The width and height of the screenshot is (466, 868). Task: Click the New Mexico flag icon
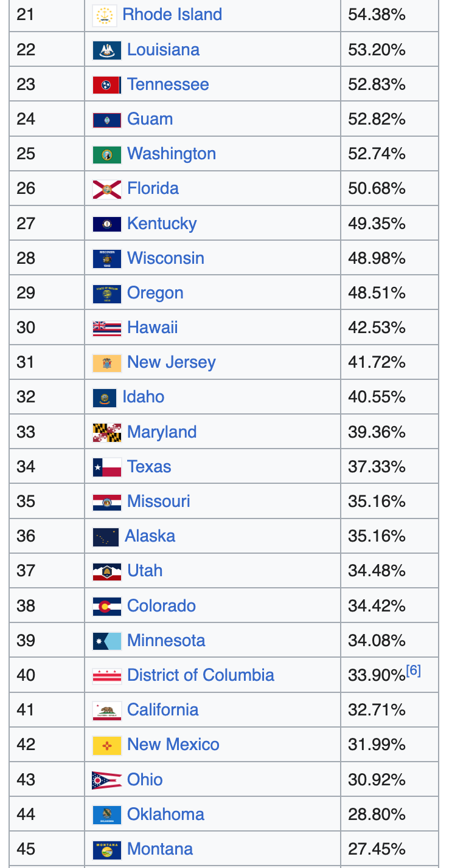(107, 745)
